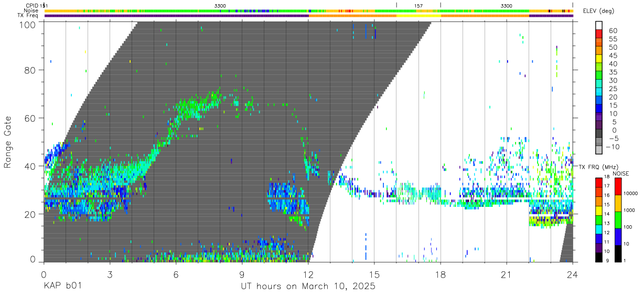Image resolution: width=644 pixels, height=297 pixels.
Task: Click the CPID value '157'
Action: (x=418, y=5)
